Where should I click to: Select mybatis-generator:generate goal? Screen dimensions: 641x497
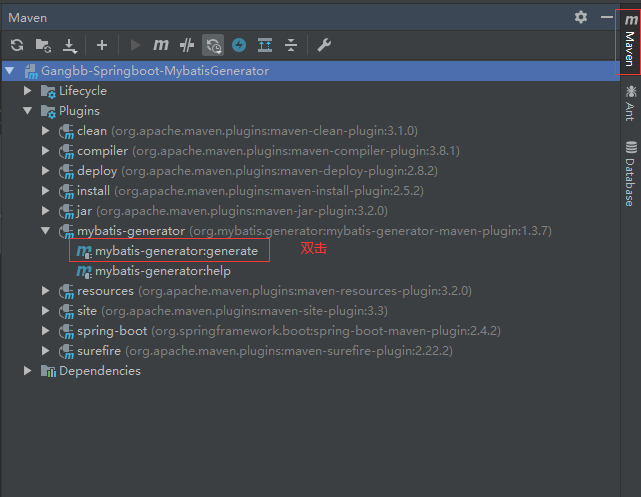[176, 251]
